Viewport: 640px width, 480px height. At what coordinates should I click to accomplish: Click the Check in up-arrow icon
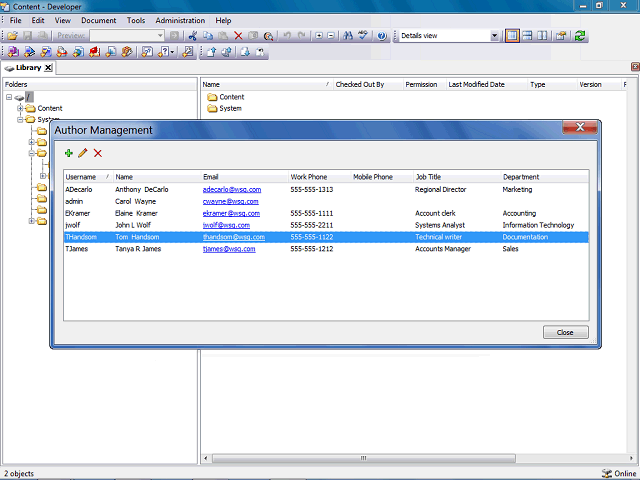[x=211, y=52]
